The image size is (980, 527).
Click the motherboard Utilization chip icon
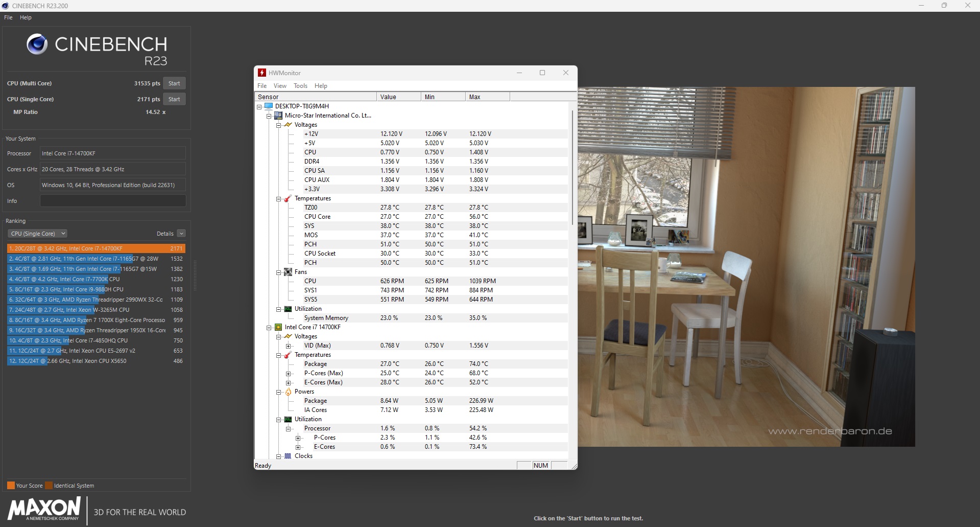point(288,309)
